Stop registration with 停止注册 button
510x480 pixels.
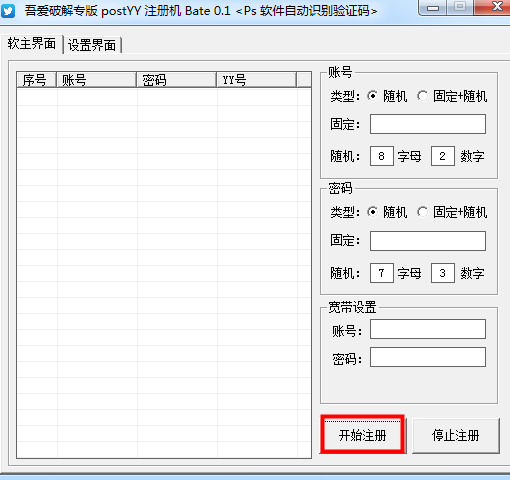[x=456, y=435]
